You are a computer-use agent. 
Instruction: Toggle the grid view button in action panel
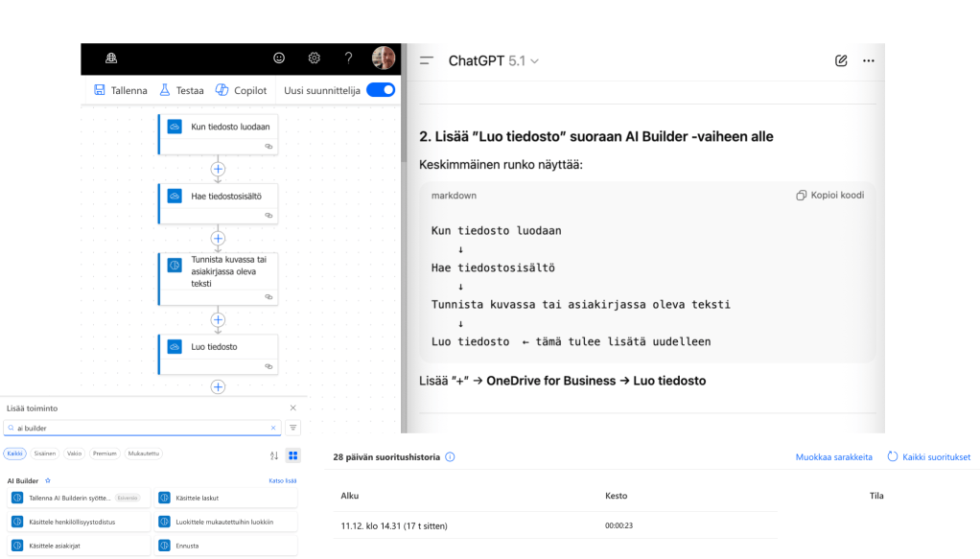pyautogui.click(x=292, y=454)
